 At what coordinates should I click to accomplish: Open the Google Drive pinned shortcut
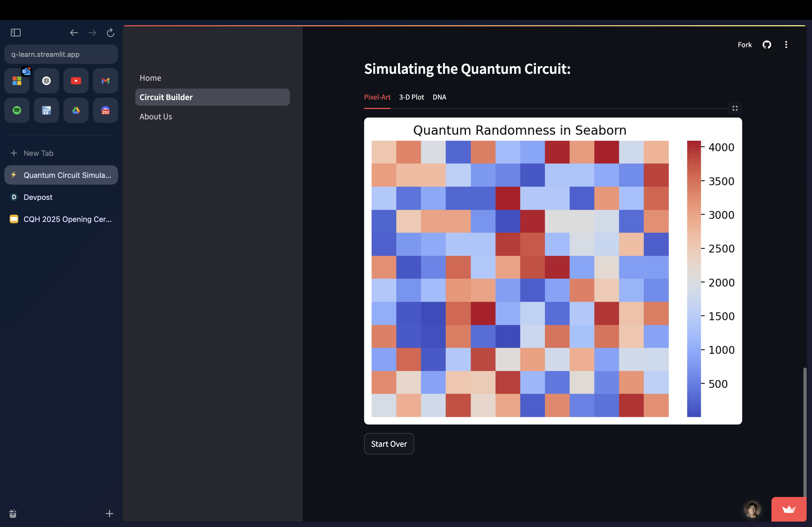click(76, 110)
